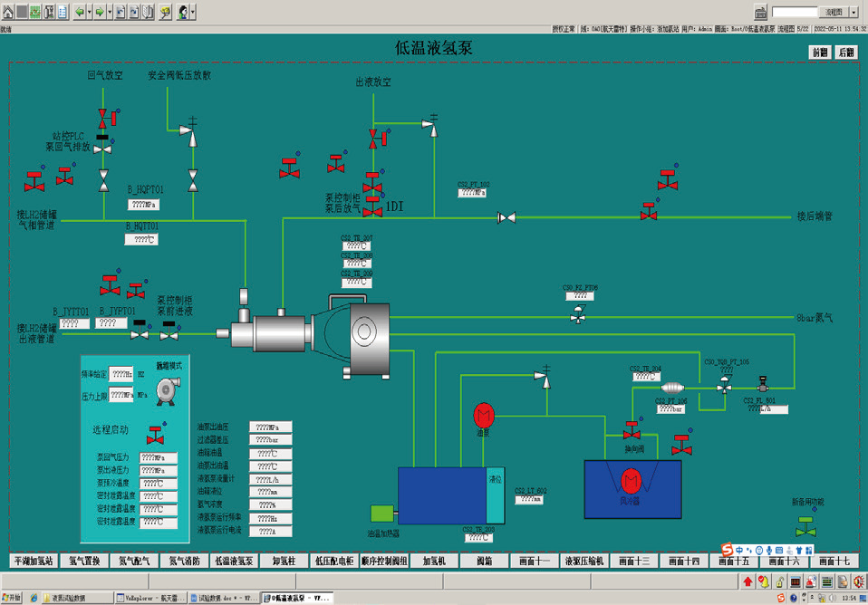Viewport: 868px width, 605px height.
Task: Click the home icon in the toolbar
Action: pyautogui.click(x=7, y=12)
